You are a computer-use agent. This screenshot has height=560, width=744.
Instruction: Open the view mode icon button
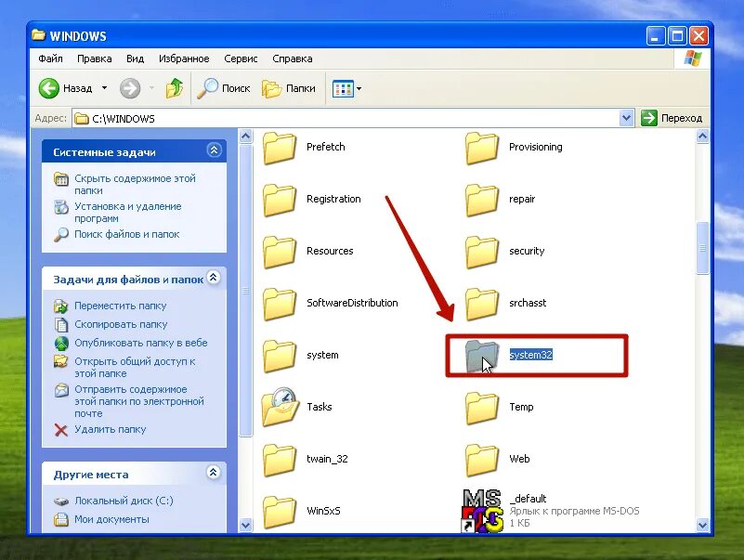coord(343,89)
